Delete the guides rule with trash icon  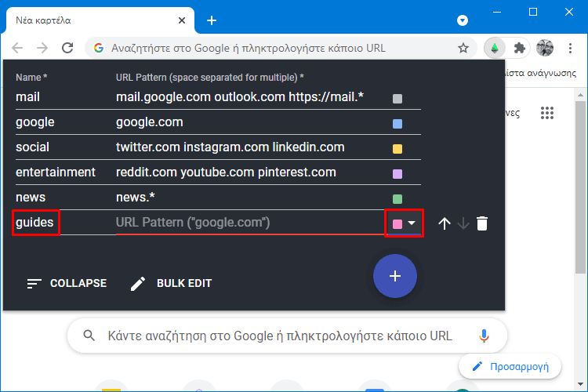(482, 223)
